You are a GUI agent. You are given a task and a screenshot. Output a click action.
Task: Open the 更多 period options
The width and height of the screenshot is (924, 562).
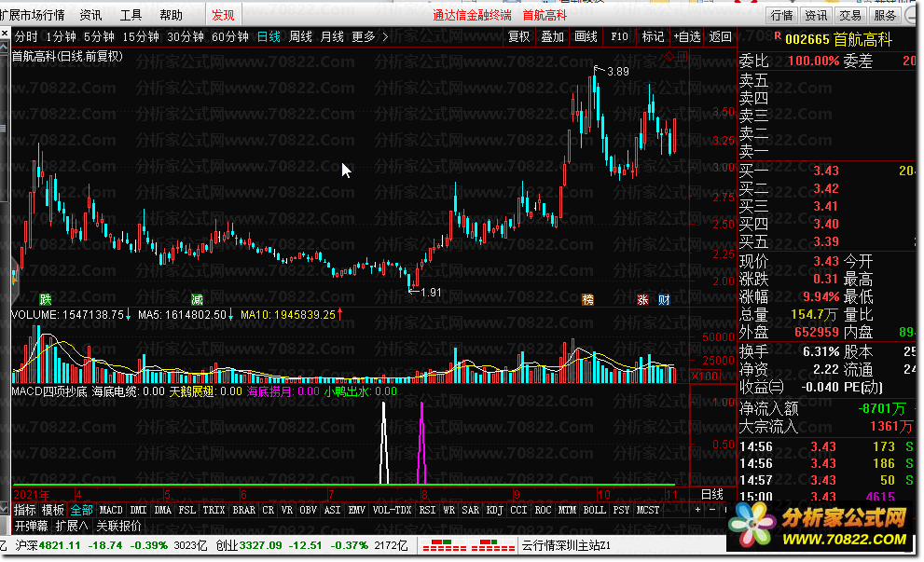[364, 36]
